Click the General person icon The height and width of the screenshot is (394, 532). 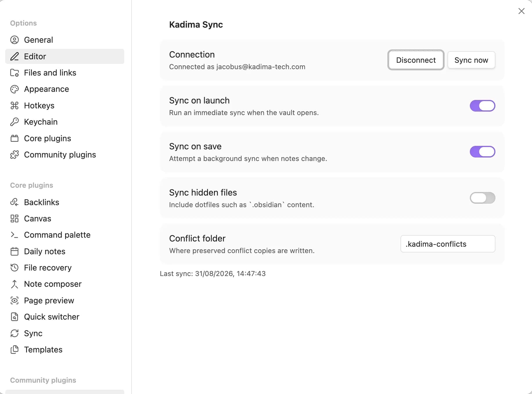point(15,40)
